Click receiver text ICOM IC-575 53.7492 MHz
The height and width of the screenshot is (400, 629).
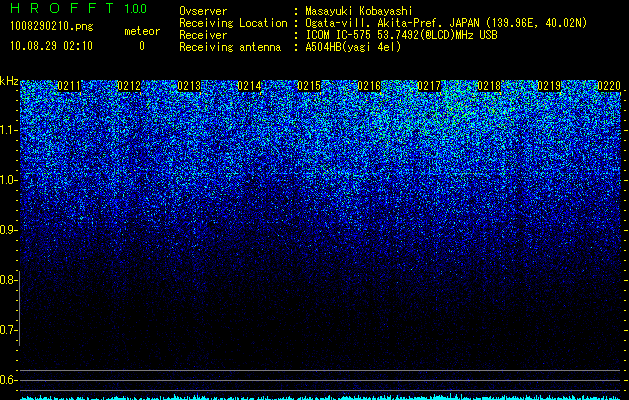402,35
